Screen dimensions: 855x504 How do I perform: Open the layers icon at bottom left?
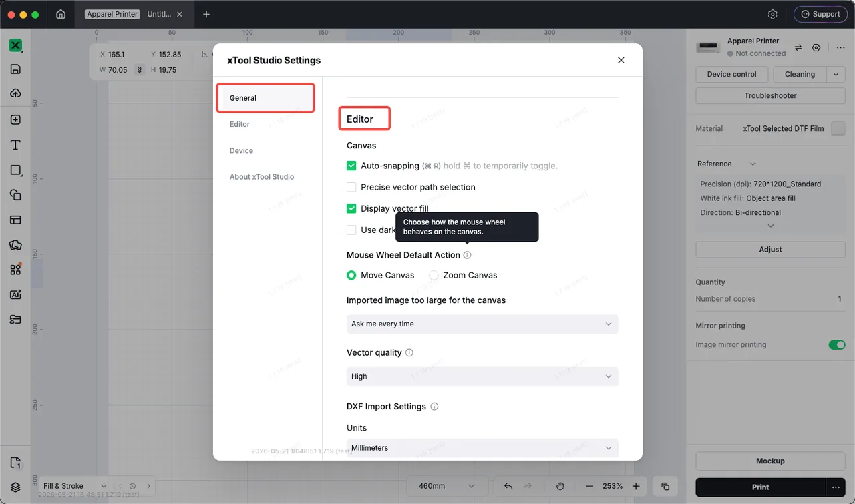pyautogui.click(x=15, y=487)
